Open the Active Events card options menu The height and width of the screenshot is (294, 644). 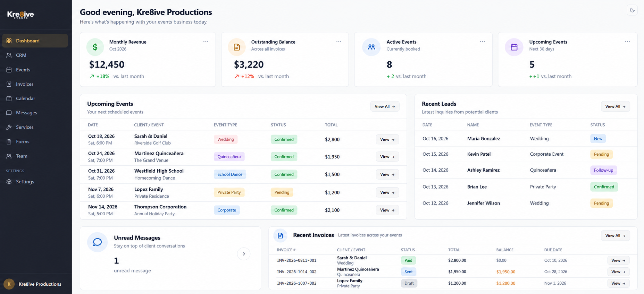pos(482,42)
